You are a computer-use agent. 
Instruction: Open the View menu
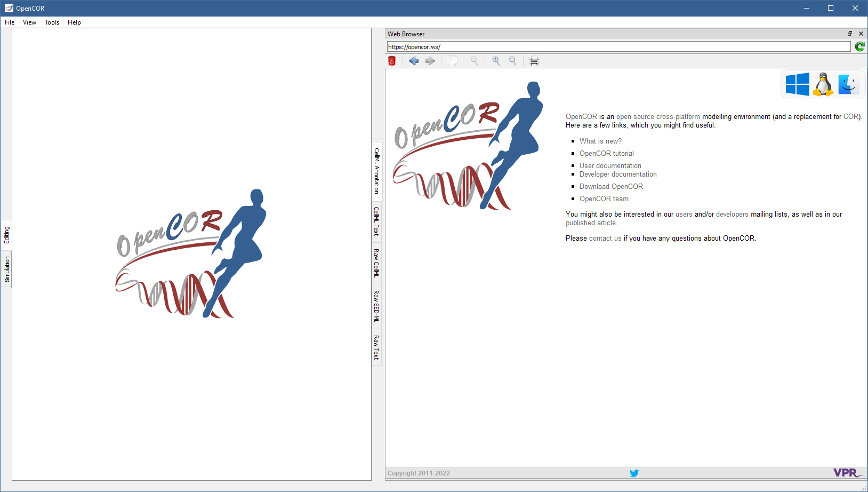click(x=29, y=22)
